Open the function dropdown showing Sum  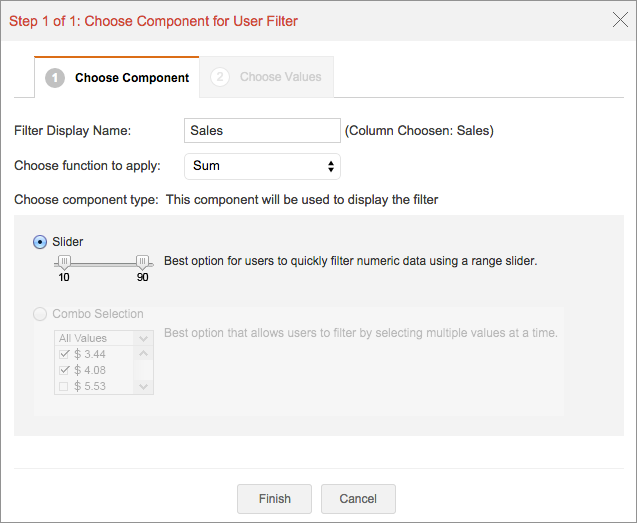(x=263, y=165)
